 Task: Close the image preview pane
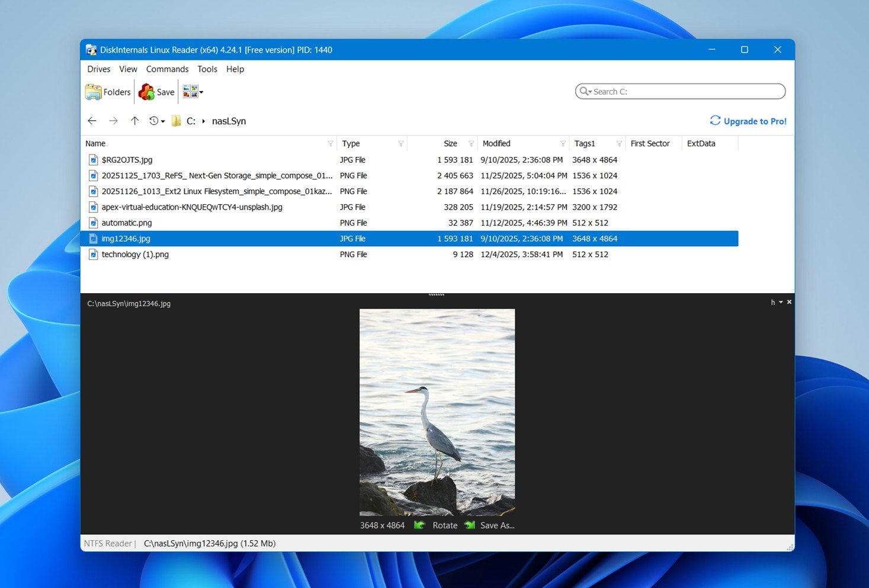(789, 302)
